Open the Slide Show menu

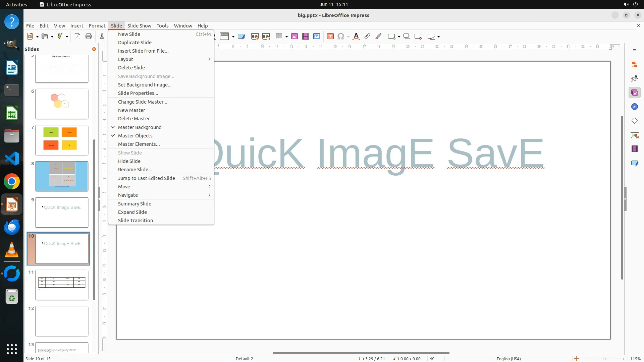point(139,26)
